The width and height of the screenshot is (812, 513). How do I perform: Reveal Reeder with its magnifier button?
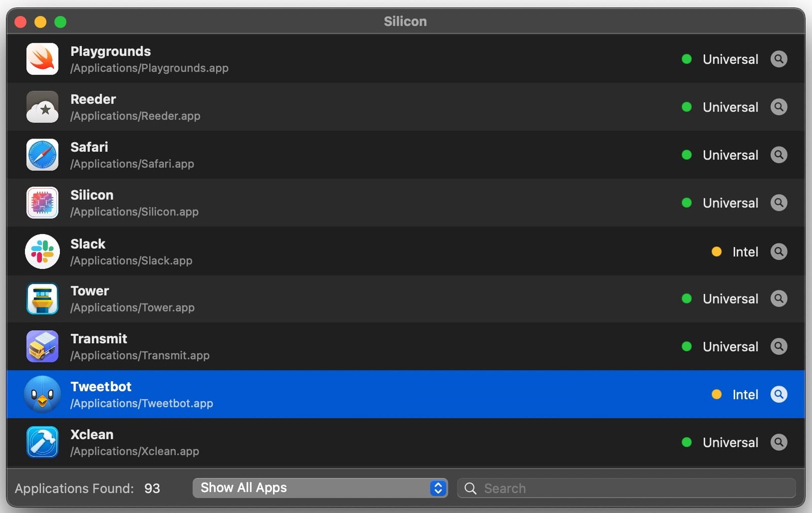click(779, 107)
